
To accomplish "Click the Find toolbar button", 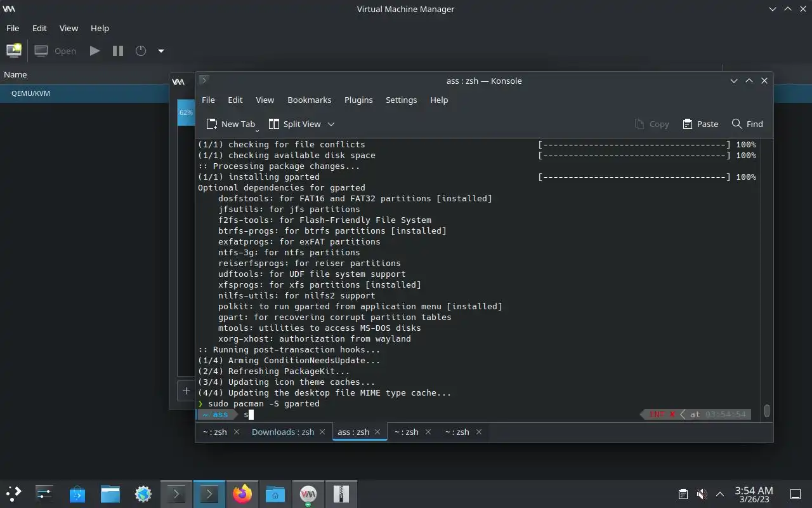I will 747,124.
